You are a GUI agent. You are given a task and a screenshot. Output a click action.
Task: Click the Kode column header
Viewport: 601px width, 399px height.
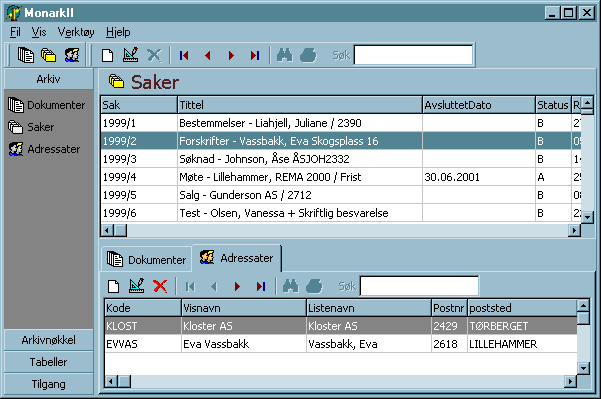(x=142, y=308)
